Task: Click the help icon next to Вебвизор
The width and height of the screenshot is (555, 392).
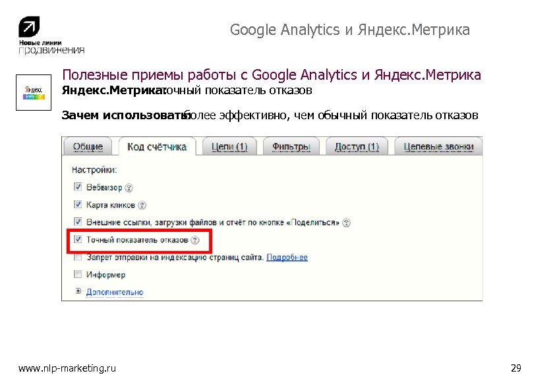Action: (x=129, y=187)
